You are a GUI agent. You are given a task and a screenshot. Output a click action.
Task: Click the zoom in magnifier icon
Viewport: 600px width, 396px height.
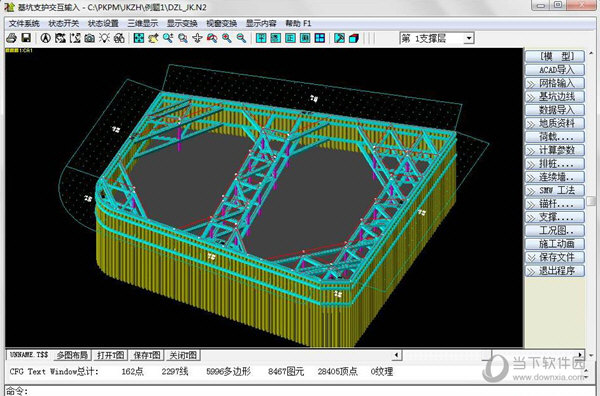(x=227, y=38)
